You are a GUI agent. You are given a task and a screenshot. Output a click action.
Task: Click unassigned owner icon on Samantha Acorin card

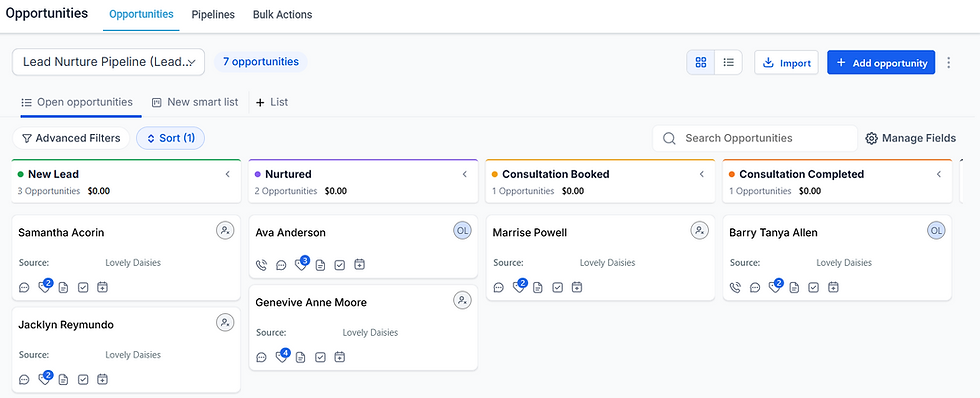click(x=225, y=231)
